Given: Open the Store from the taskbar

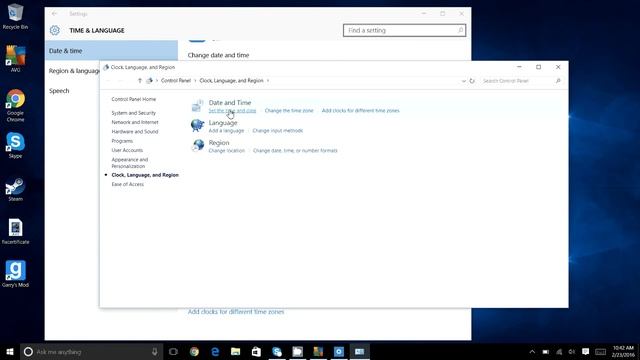Looking at the screenshot, I should (256, 352).
